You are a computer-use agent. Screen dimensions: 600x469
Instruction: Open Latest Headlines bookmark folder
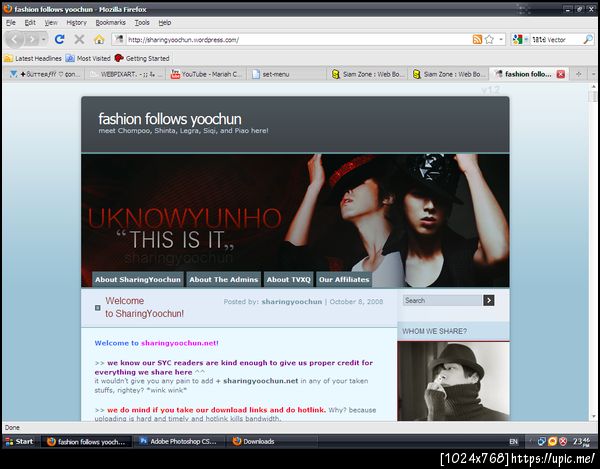pyautogui.click(x=33, y=59)
